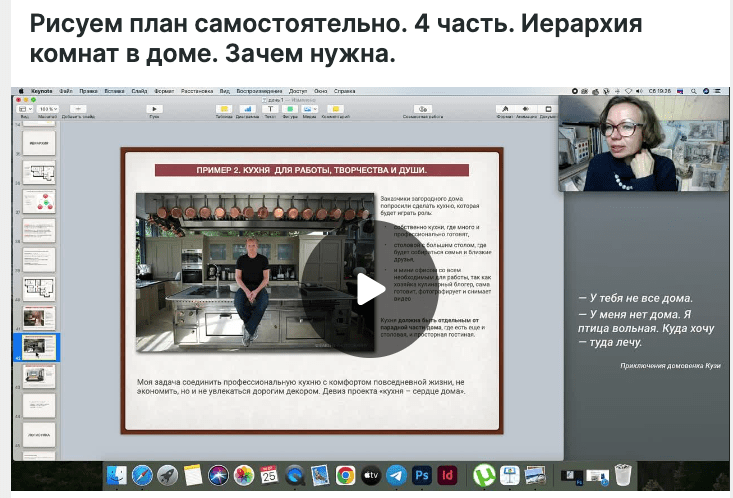The width and height of the screenshot is (733, 498).
Task: Click the Collaborate button in the toolbar
Action: [x=421, y=108]
